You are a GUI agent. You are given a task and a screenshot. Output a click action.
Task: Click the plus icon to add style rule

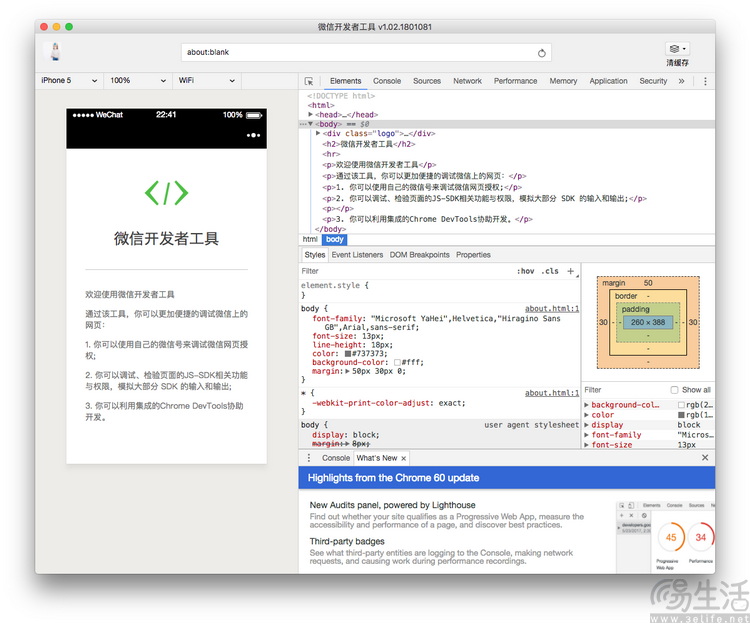point(571,271)
